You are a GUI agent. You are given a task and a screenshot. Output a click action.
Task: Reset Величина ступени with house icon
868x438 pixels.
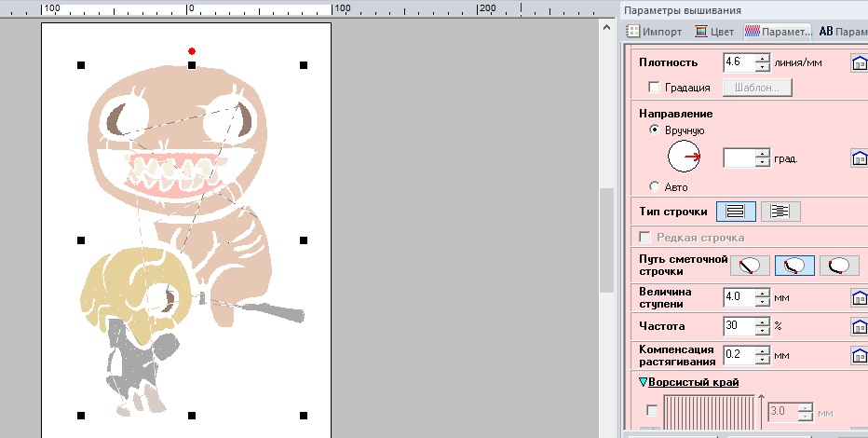click(860, 298)
